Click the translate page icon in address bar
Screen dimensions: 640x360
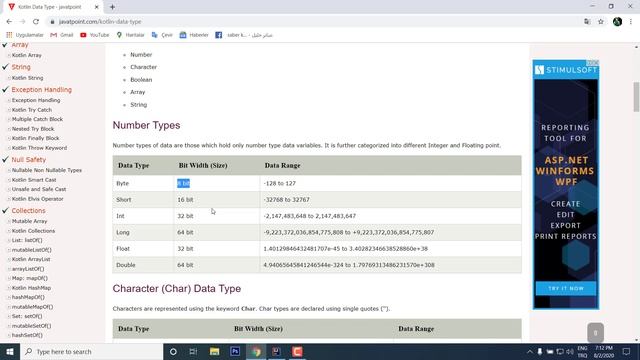coord(587,22)
